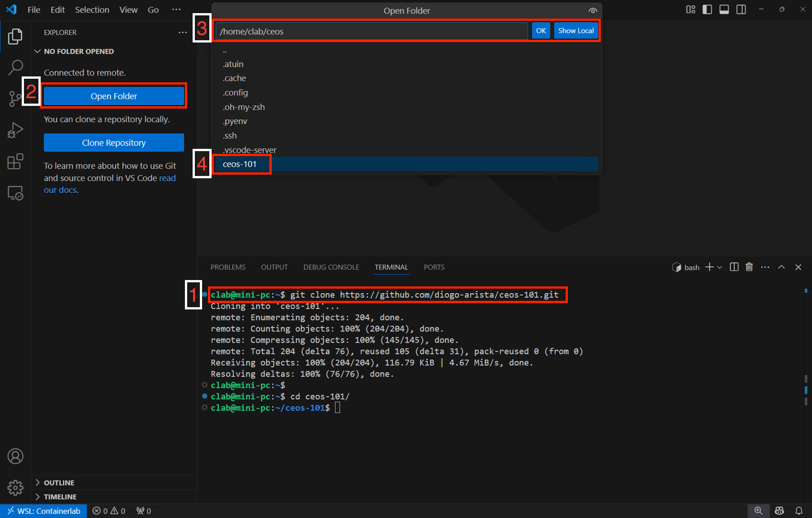Open the Search view
Screen dimensions: 812x518
[x=15, y=67]
